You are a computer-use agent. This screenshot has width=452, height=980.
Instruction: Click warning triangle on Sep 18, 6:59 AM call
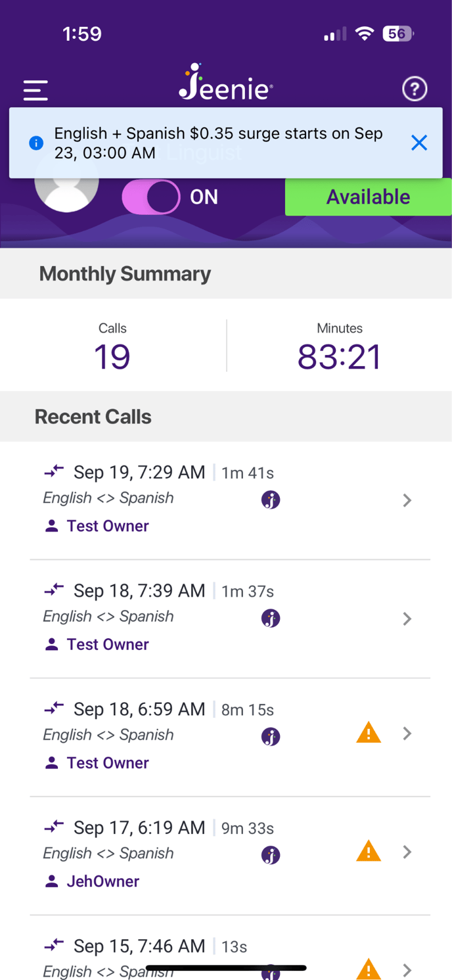[x=369, y=732]
